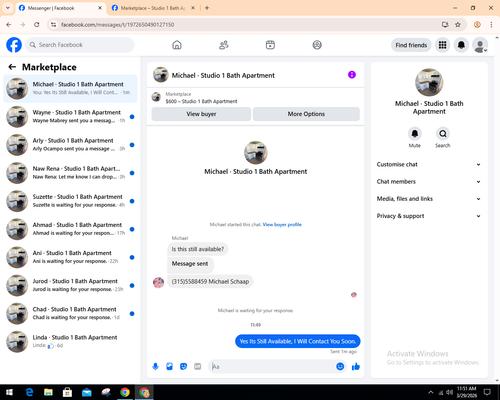Click the sent 'Yes Its Still Available' message

click(x=298, y=341)
